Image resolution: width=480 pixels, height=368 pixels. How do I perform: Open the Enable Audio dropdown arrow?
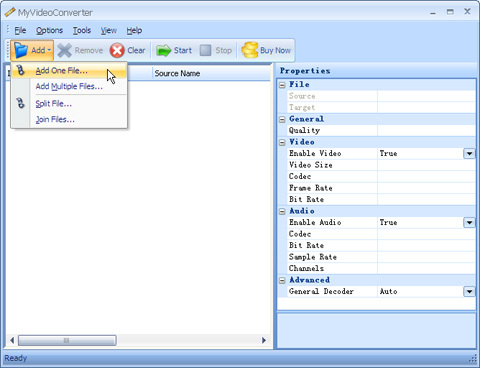click(x=469, y=223)
